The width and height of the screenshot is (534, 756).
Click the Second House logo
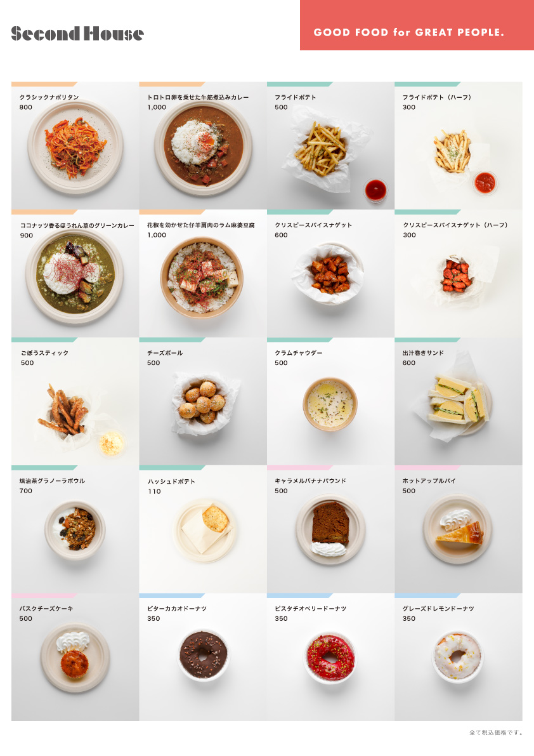pos(77,33)
